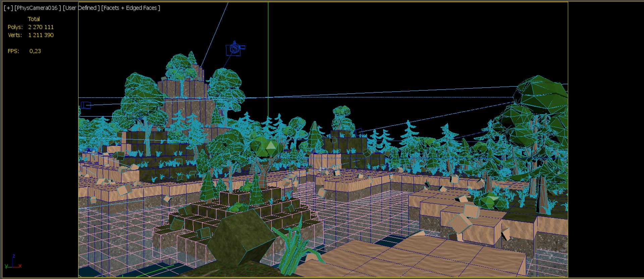Open the PhysCamera016 point-of-view menu
Screen dimensions: 644x279
pyautogui.click(x=38, y=8)
